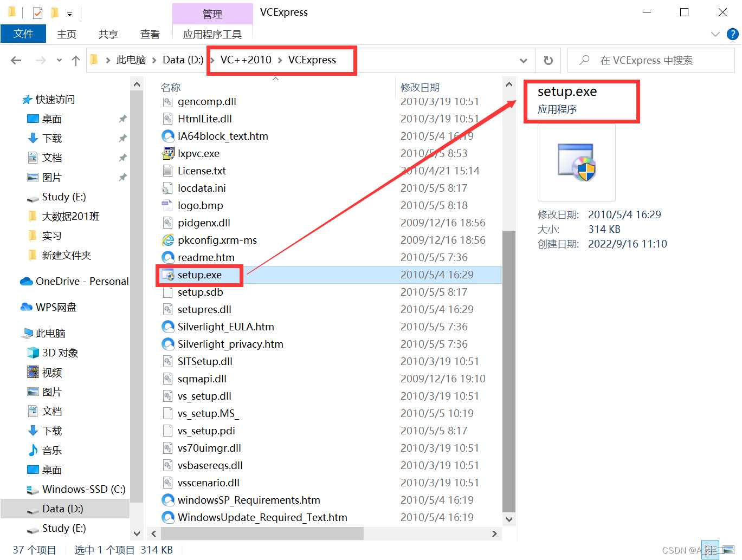
Task: Open 3D 对象 under This PC
Action: tap(60, 353)
